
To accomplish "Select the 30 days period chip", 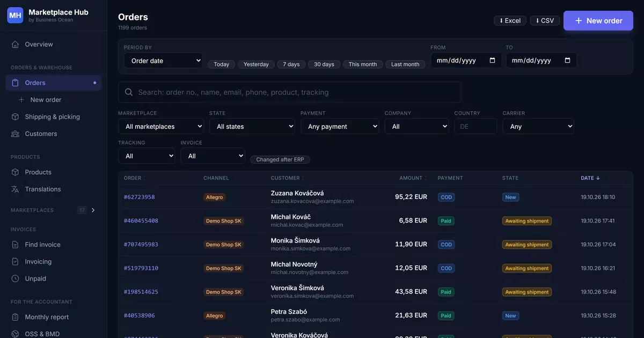I will coord(324,64).
